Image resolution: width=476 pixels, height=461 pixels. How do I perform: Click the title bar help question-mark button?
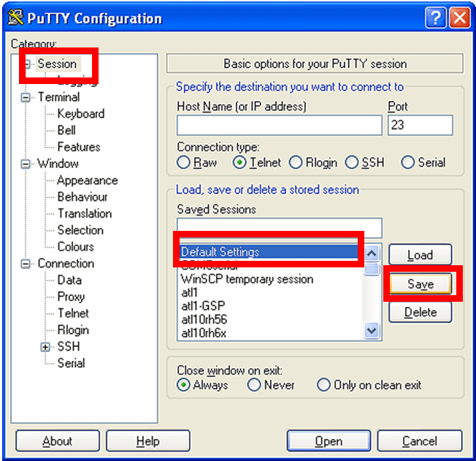[x=436, y=18]
